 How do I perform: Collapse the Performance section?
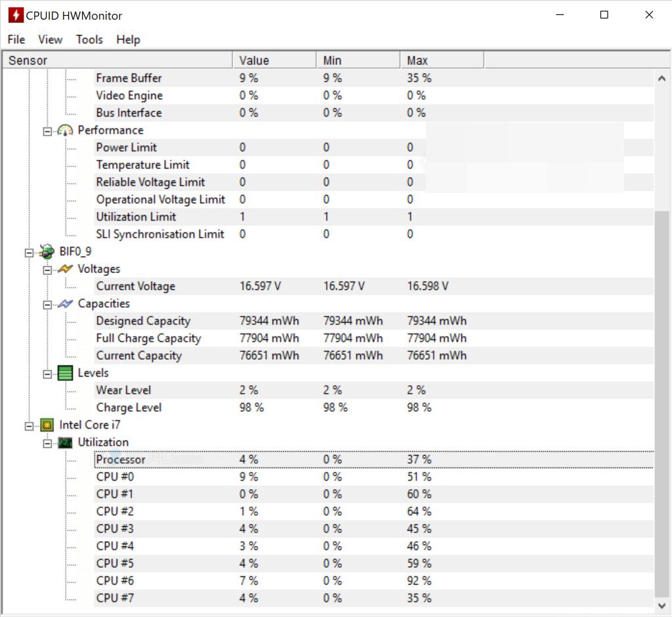[x=47, y=130]
